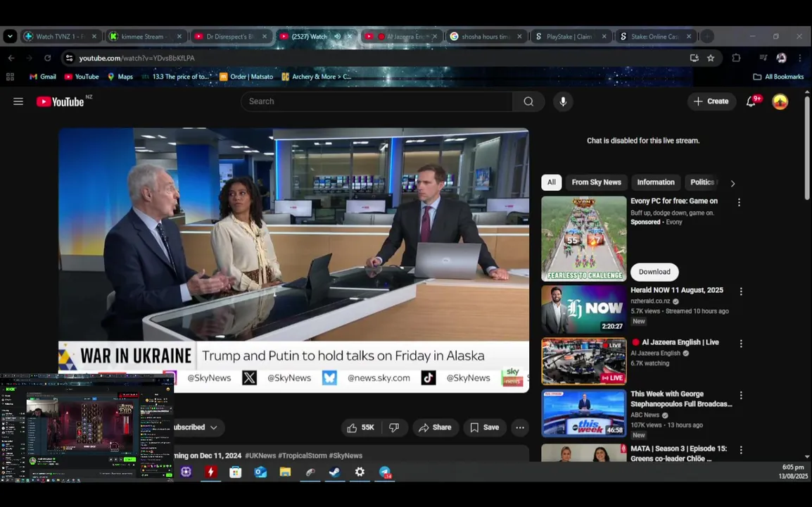The image size is (812, 507).
Task: Open more actions ellipsis under the video
Action: 520,427
